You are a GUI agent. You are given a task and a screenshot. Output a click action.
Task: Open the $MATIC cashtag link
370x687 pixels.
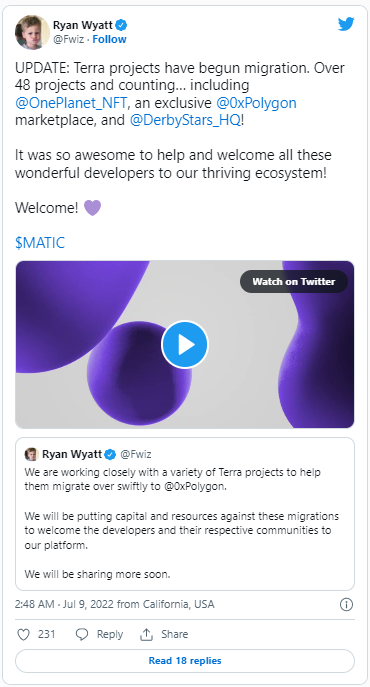click(40, 242)
